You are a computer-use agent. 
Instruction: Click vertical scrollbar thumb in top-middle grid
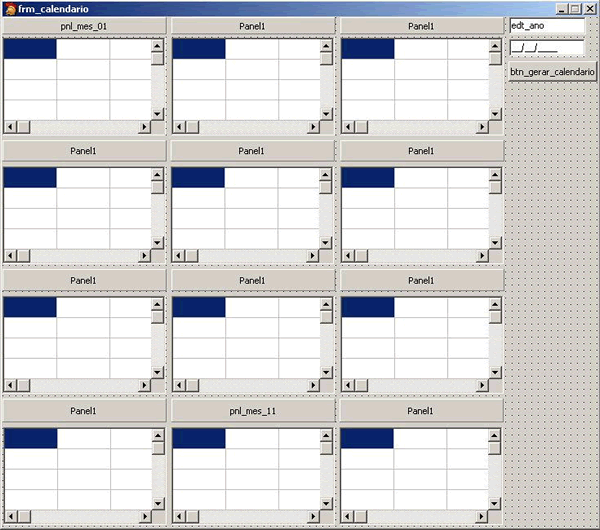(x=326, y=59)
